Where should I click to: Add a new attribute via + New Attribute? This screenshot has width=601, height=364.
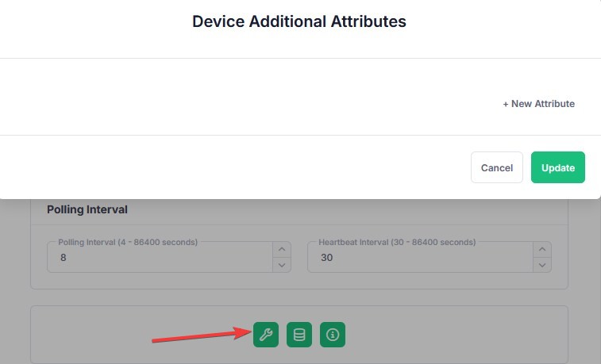[538, 104]
